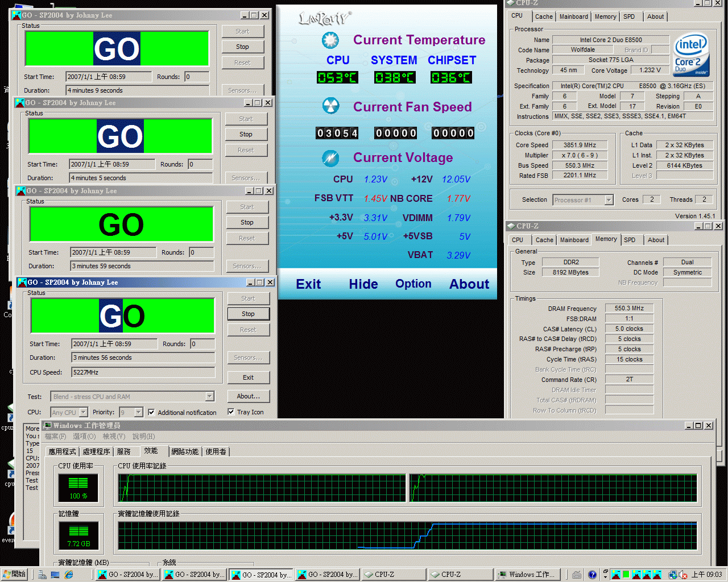Click the 記憶體 7.72 GB meter
The width and height of the screenshot is (728, 582).
pos(78,535)
